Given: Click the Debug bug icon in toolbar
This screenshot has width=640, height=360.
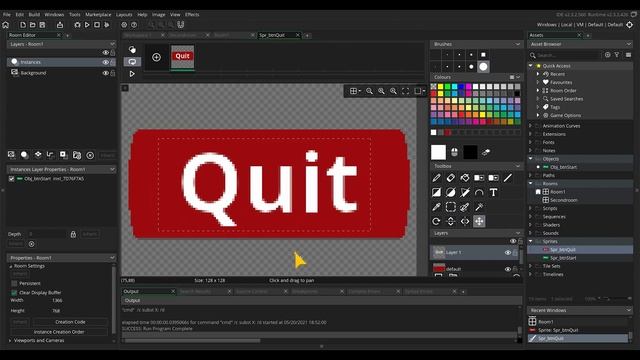Looking at the screenshot, I should pos(77,25).
